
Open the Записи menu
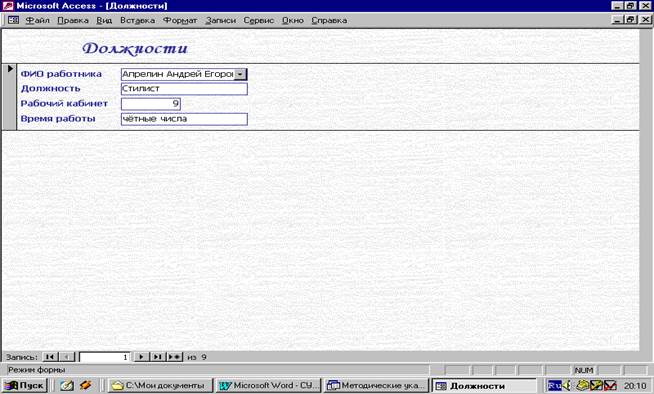pyautogui.click(x=220, y=20)
